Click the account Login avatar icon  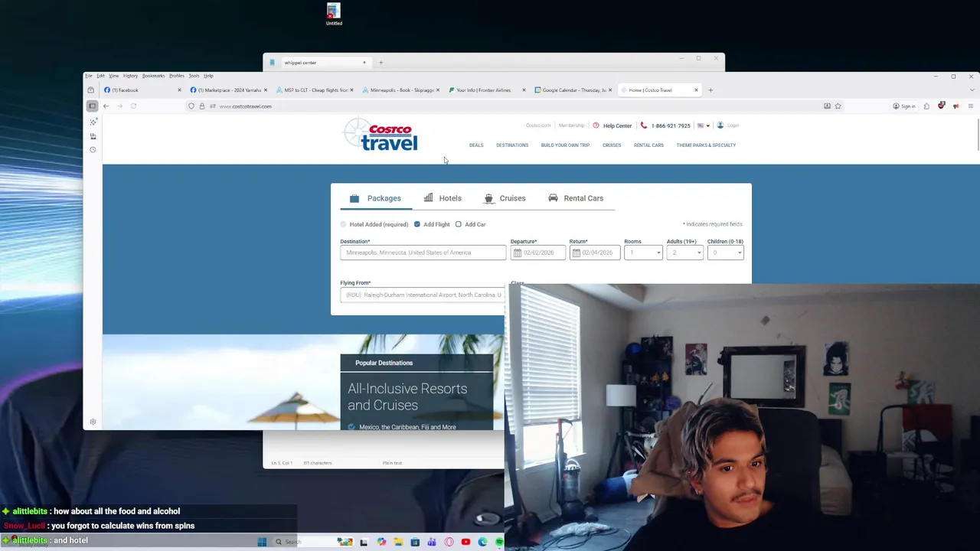pos(720,126)
